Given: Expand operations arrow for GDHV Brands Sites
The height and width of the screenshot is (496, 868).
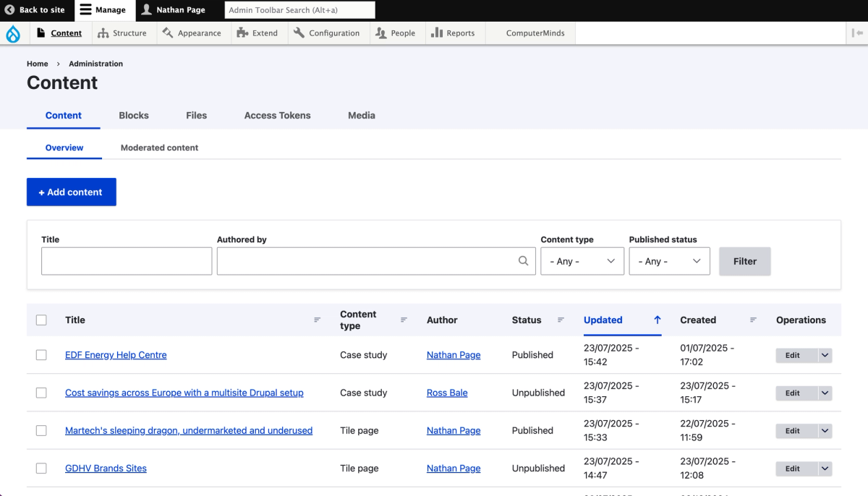Looking at the screenshot, I should 825,468.
